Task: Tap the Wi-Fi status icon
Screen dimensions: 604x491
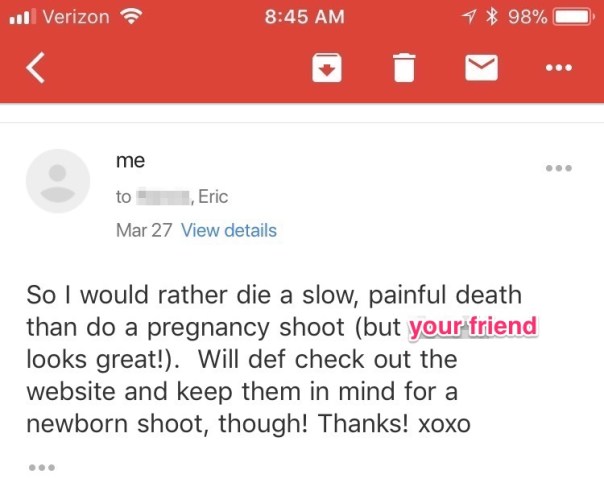Action: click(x=129, y=16)
